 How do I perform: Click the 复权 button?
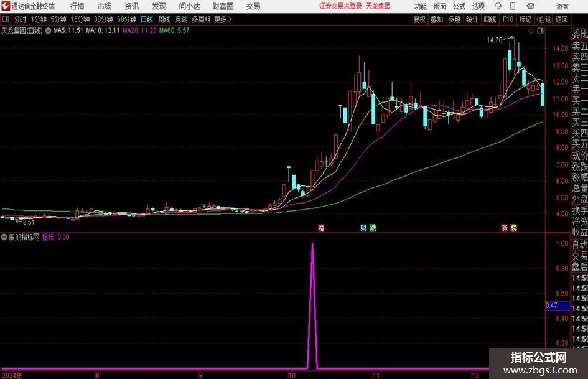coord(419,19)
